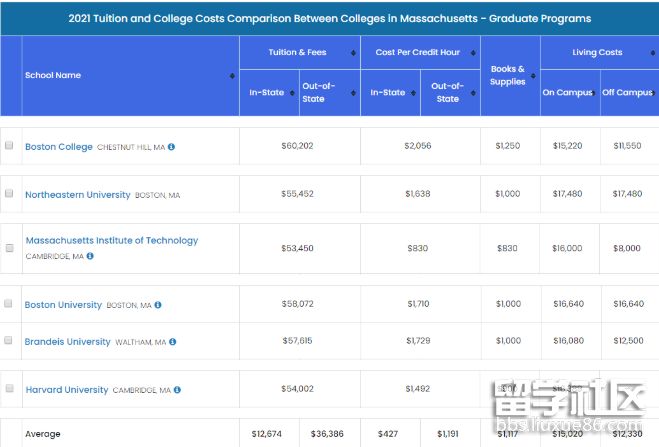659x447 pixels.
Task: Open the Boston University link
Action: point(63,305)
